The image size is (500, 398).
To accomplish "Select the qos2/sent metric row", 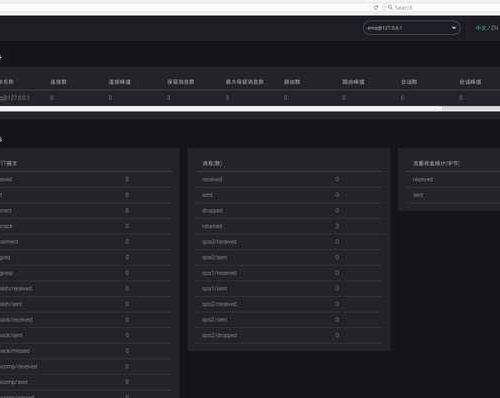I will tap(289, 320).
